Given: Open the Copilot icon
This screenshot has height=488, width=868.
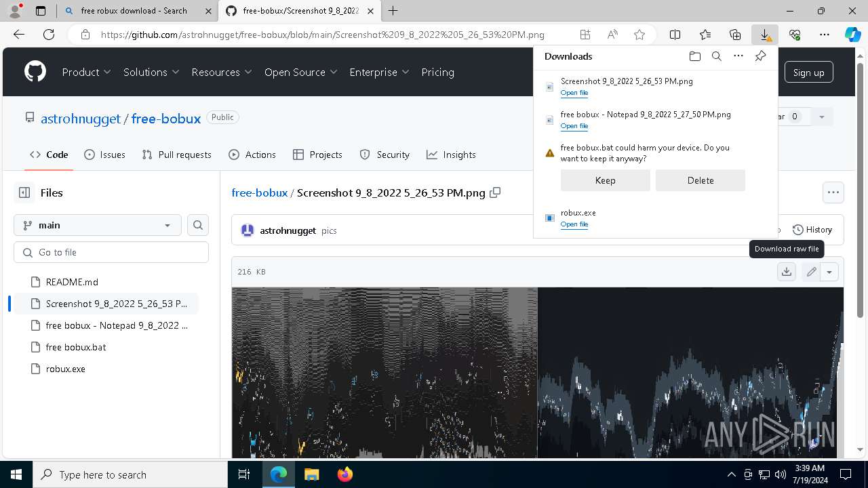Looking at the screenshot, I should [x=852, y=35].
